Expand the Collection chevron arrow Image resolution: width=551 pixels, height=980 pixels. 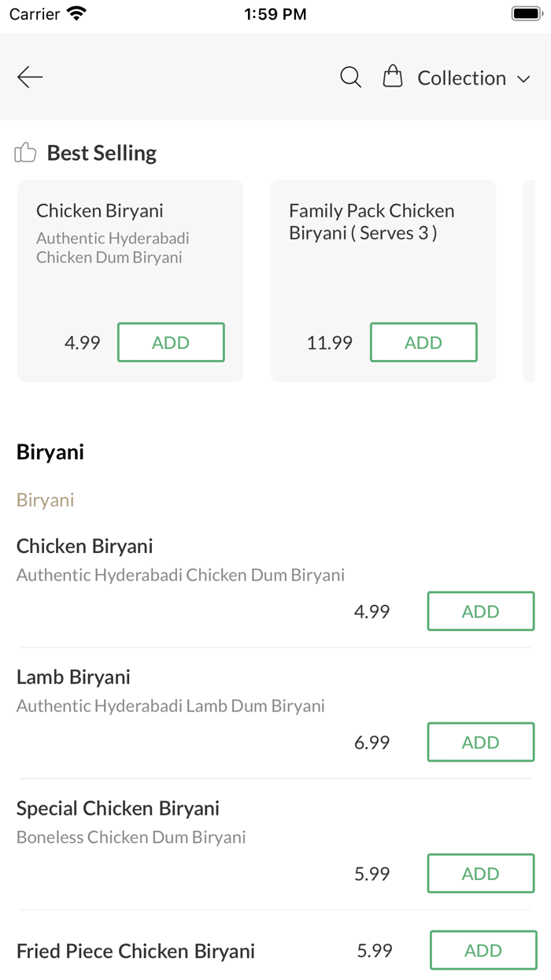[524, 79]
